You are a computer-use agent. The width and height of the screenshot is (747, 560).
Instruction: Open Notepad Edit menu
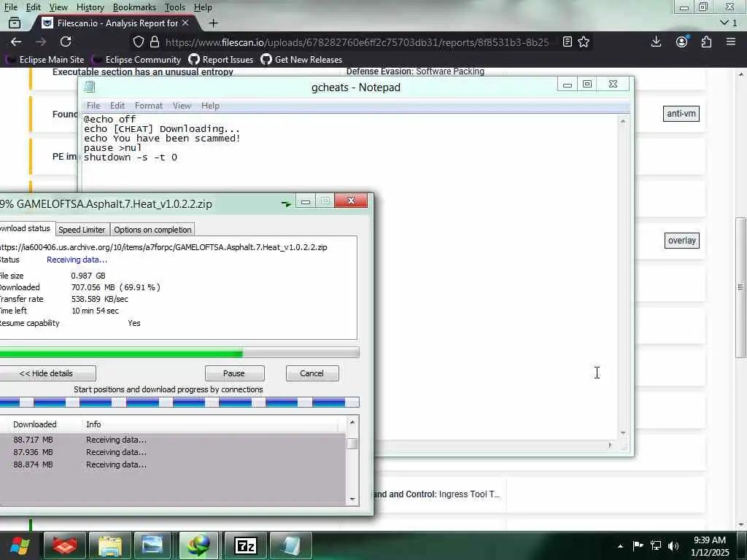(x=117, y=106)
